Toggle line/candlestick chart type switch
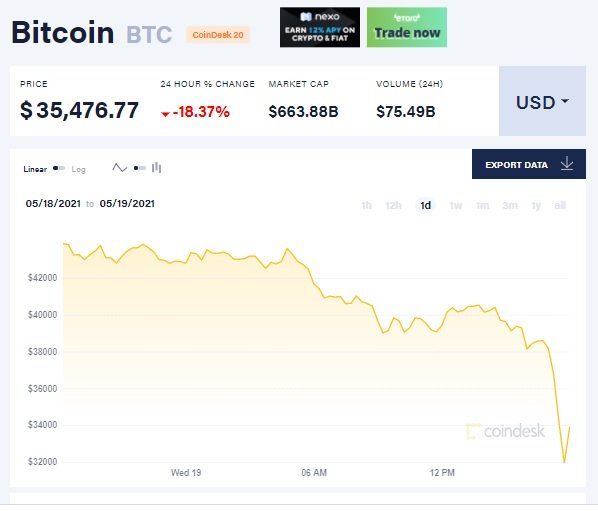598x511 pixels. (x=140, y=168)
